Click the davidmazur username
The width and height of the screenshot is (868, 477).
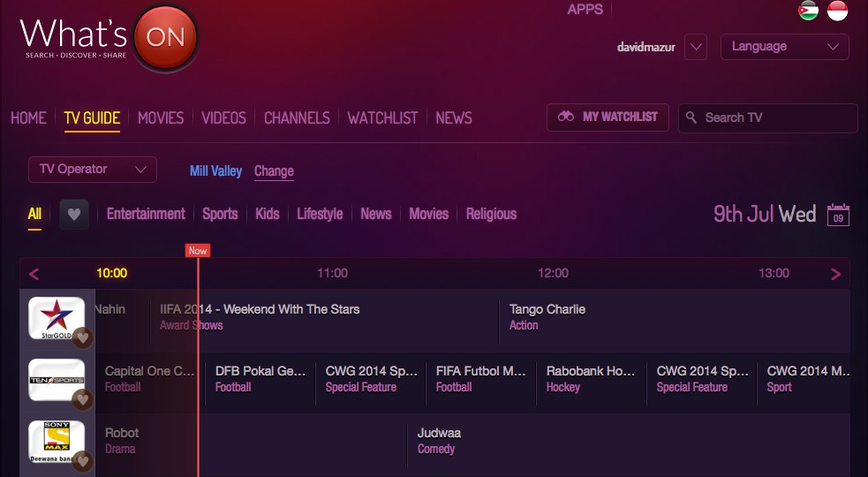[x=646, y=48]
